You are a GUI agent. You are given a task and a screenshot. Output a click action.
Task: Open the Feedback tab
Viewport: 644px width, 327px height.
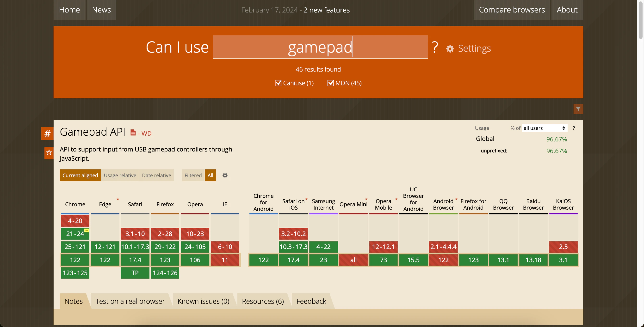coord(311,301)
